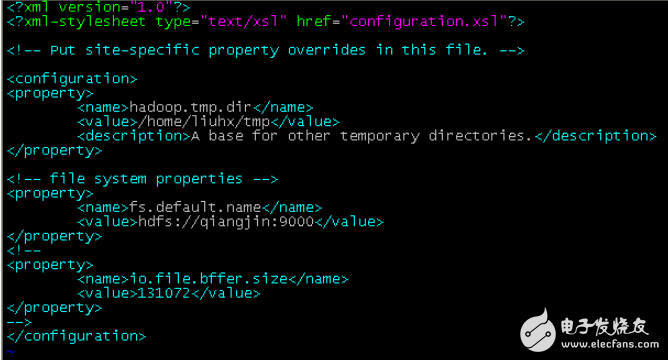The image size is (668, 361).
Task: Click on hdfs://qiangjin:9000 value
Action: pos(226,222)
